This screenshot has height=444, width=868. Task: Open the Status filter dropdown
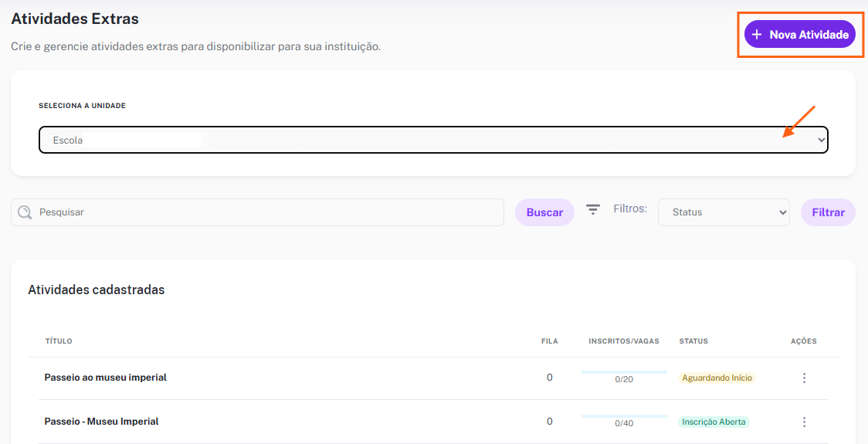724,212
